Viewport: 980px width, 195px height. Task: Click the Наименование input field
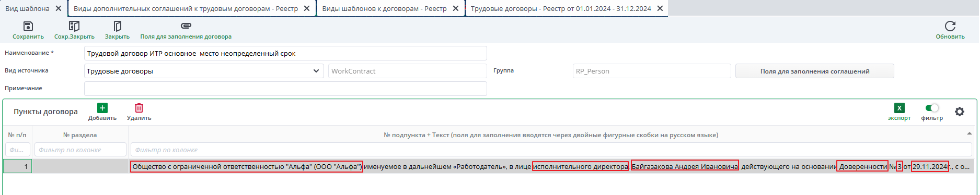click(285, 53)
